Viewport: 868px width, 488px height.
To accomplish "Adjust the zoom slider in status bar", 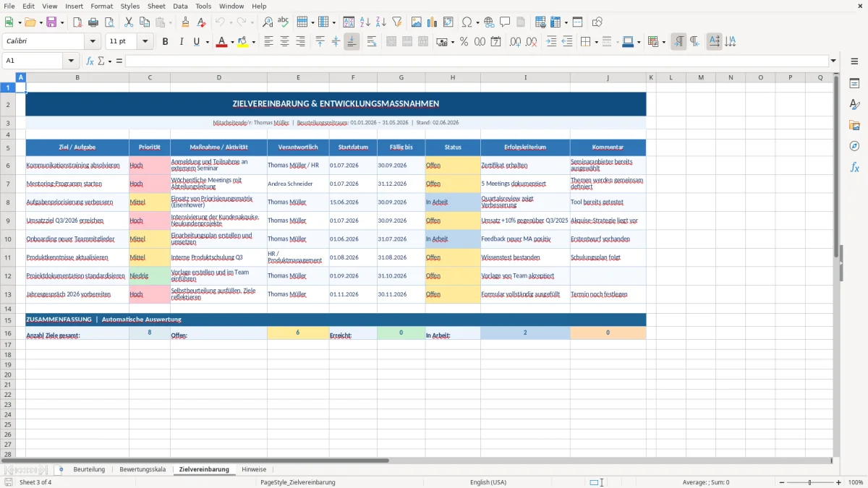I will point(809,482).
